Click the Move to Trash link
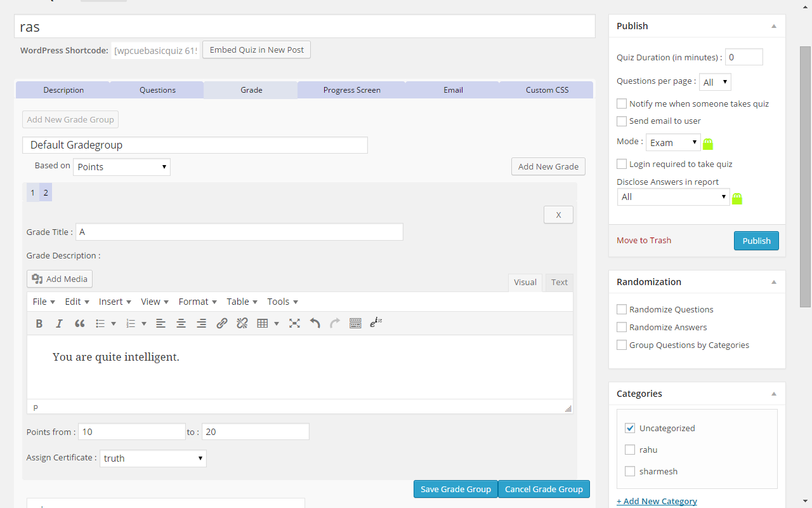This screenshot has width=812, height=508. pos(644,240)
